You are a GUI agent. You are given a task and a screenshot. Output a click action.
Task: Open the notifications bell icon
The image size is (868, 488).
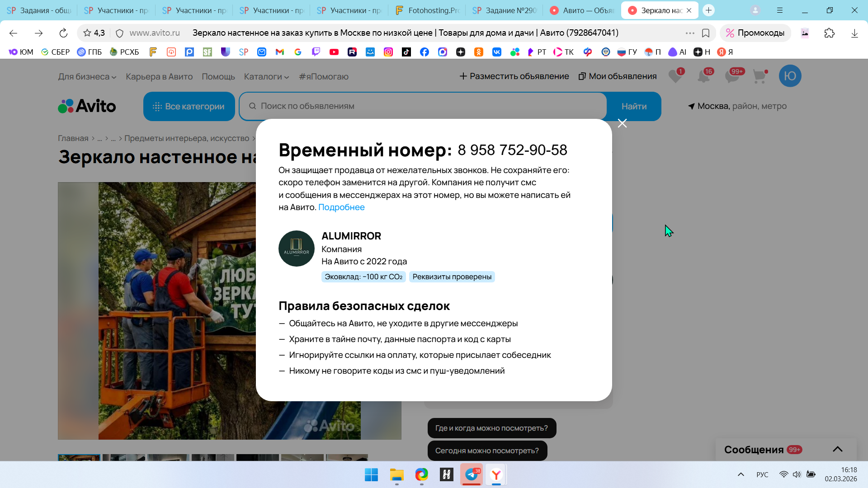[x=703, y=76]
